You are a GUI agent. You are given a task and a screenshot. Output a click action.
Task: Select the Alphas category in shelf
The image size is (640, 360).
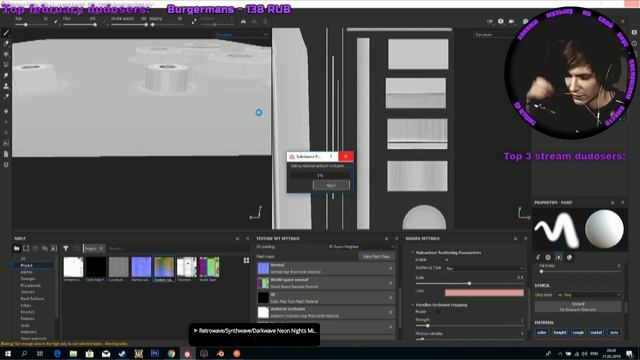click(x=27, y=272)
